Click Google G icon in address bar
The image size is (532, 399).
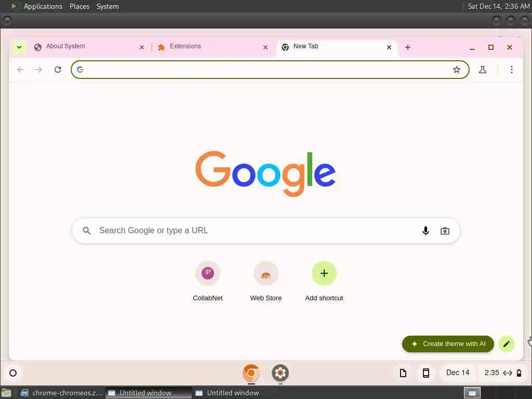(x=80, y=70)
